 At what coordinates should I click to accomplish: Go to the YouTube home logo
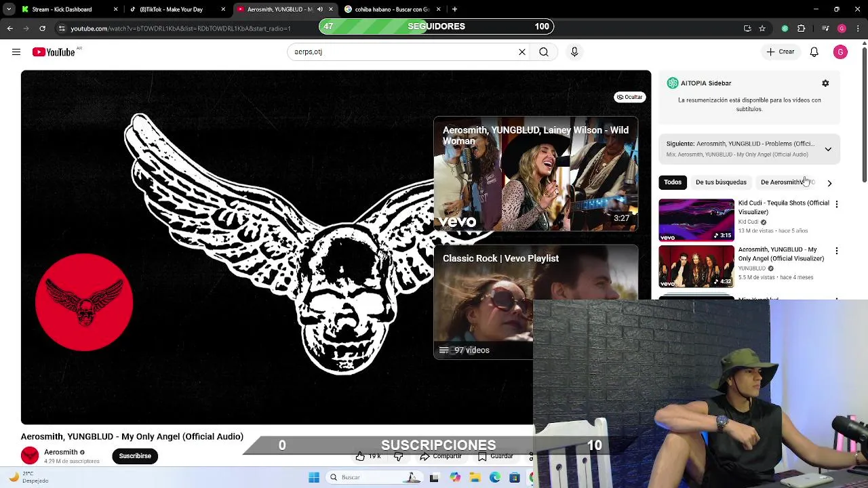tap(54, 52)
